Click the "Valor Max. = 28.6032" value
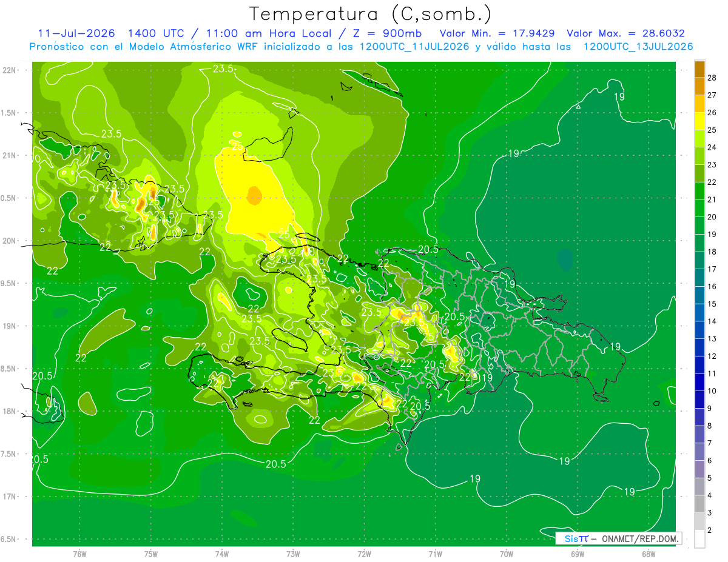This screenshot has width=728, height=562. (x=625, y=33)
